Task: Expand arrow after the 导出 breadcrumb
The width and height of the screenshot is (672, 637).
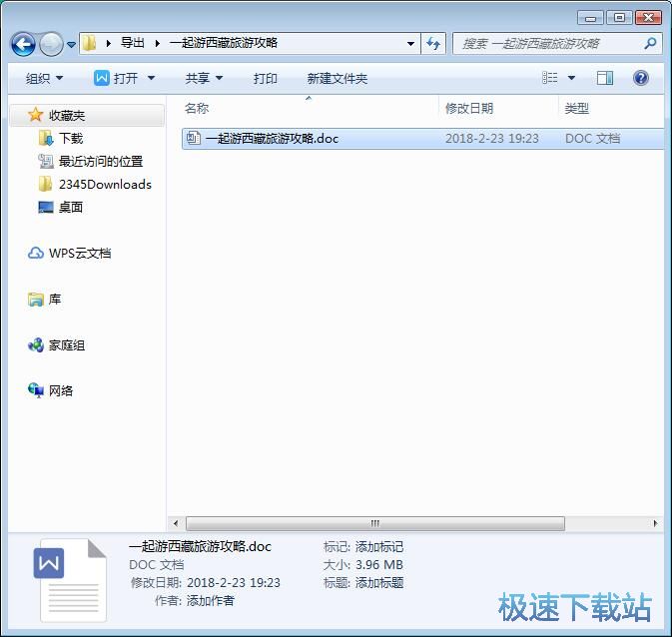Action: pos(158,43)
